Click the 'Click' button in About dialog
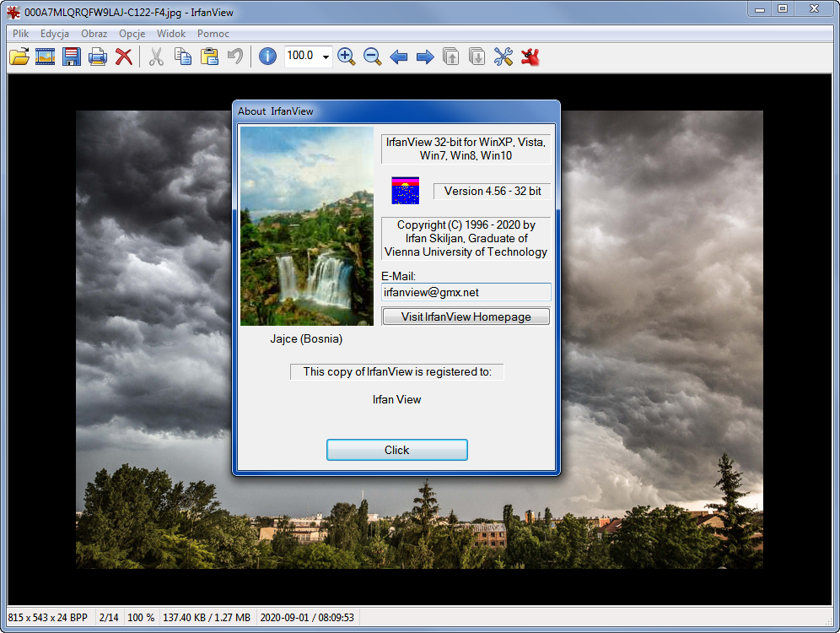The width and height of the screenshot is (840, 633). coord(397,450)
